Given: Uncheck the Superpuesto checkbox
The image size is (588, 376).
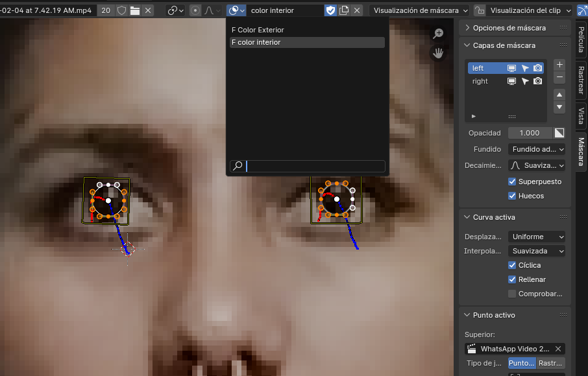Looking at the screenshot, I should click(x=512, y=182).
